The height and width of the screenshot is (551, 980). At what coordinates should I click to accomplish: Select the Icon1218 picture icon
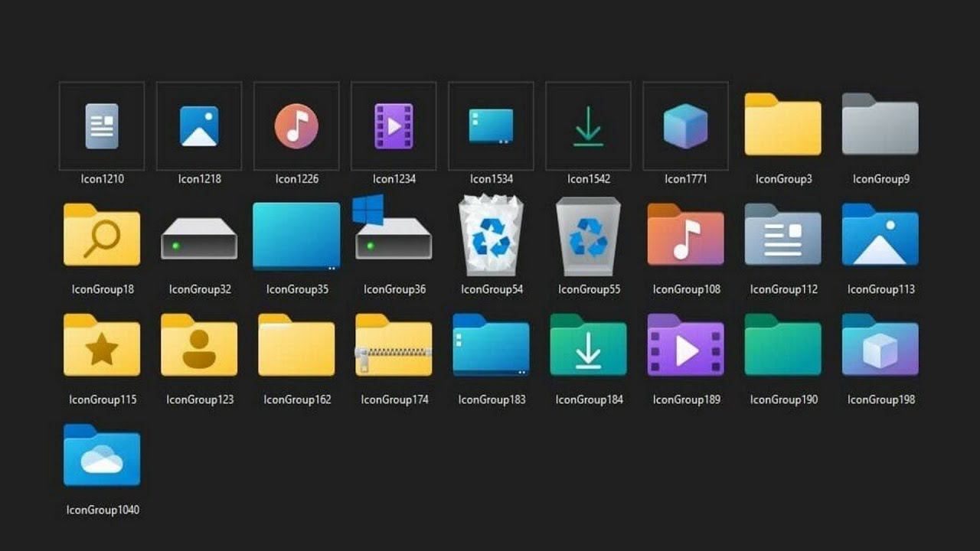tap(199, 126)
